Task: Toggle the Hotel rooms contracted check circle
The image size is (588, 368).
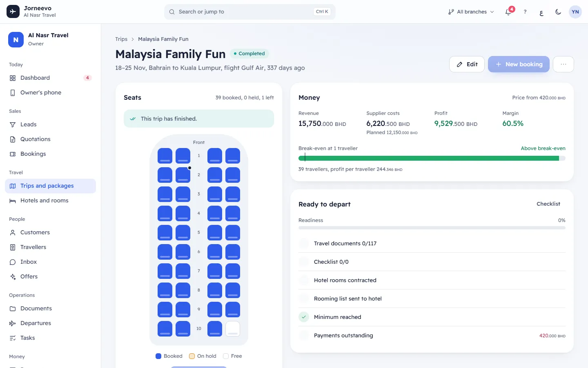Action: (x=304, y=280)
